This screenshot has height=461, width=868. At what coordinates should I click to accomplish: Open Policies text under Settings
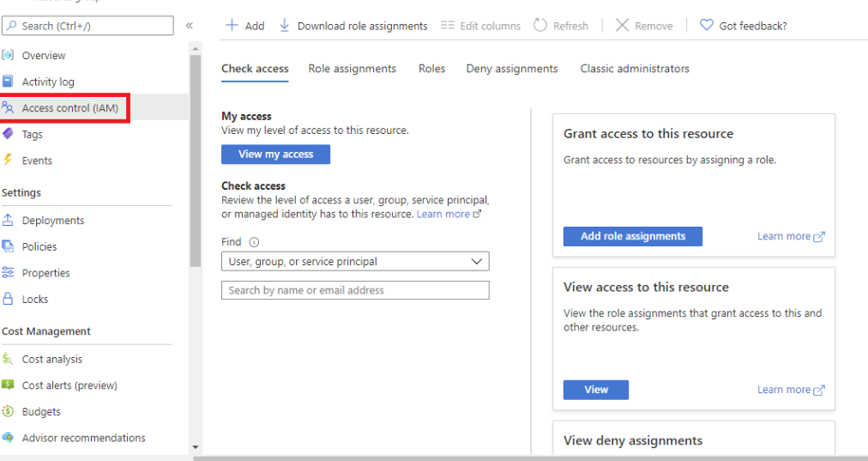coord(39,246)
